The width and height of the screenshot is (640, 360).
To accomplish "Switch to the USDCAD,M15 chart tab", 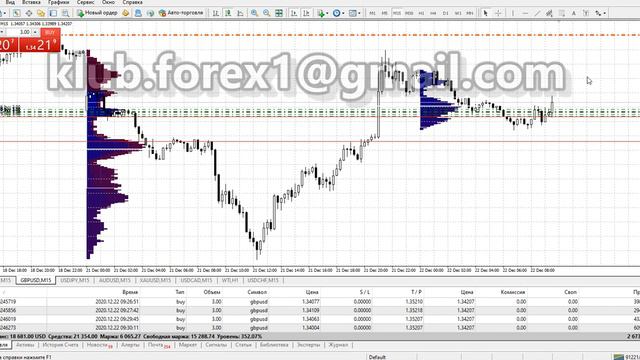I will pyautogui.click(x=196, y=280).
